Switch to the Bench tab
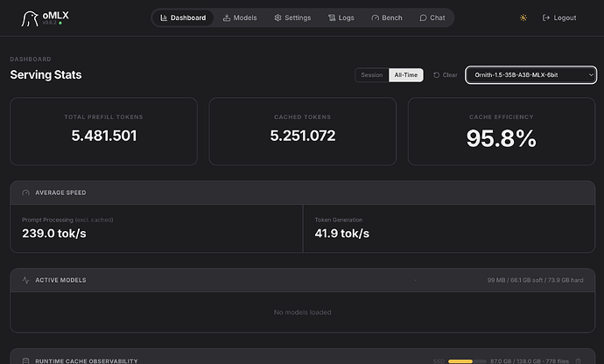Screen dimensions: 604x364 [387, 17]
